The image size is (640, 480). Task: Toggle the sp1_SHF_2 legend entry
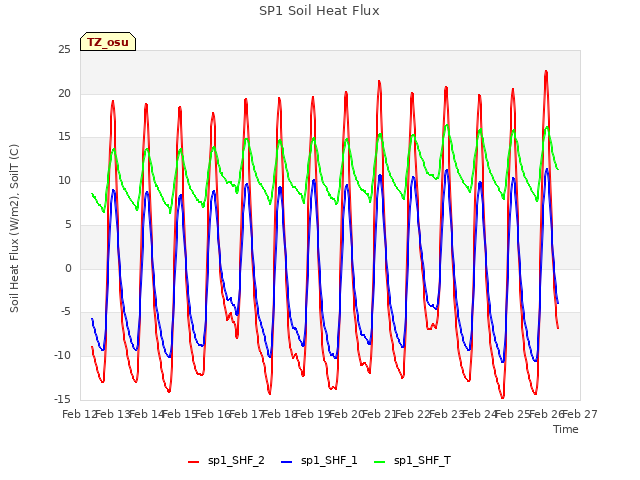point(226,461)
